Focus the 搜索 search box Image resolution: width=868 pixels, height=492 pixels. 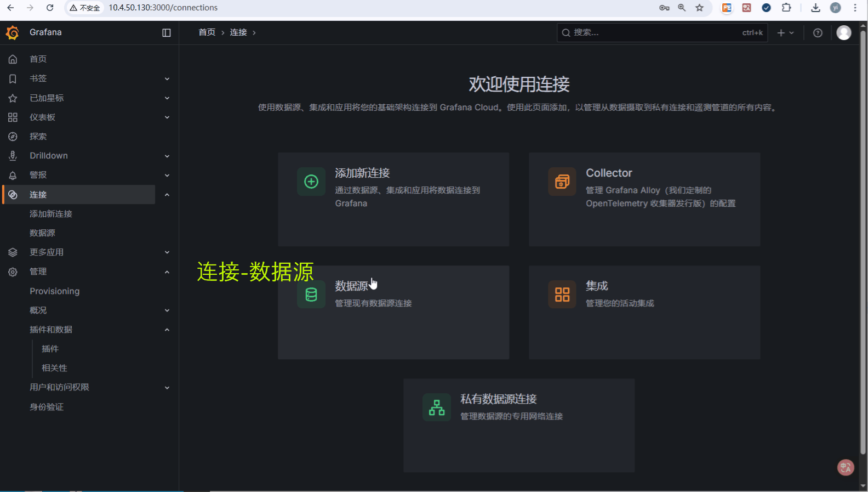(x=662, y=33)
